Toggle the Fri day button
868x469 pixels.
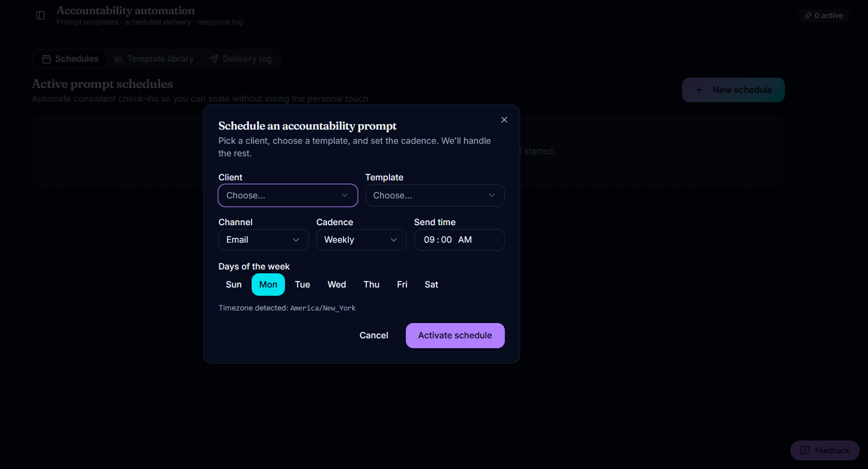point(402,285)
